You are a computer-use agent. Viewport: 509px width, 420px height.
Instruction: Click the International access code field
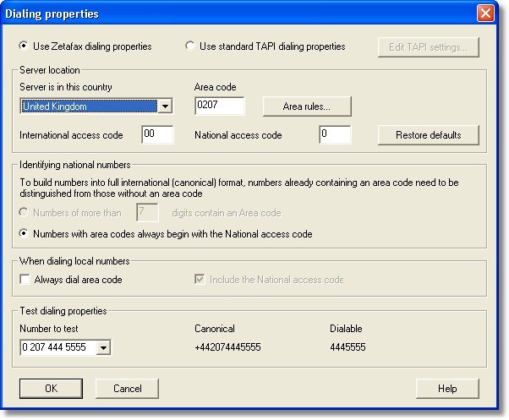[x=158, y=135]
